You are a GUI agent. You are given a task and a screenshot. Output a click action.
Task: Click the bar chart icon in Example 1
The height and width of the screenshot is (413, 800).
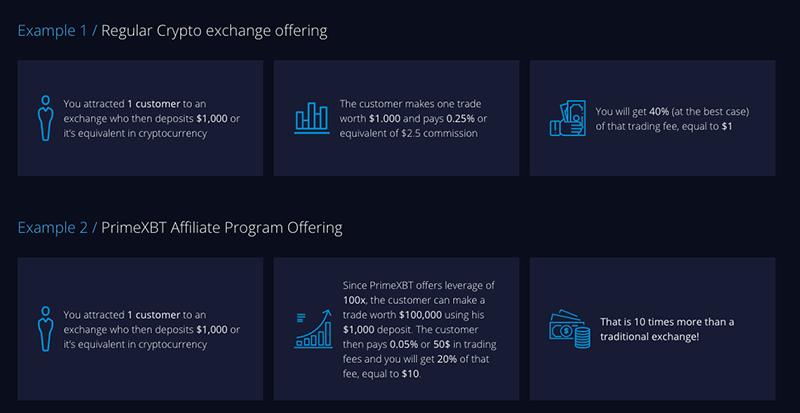[x=311, y=118]
